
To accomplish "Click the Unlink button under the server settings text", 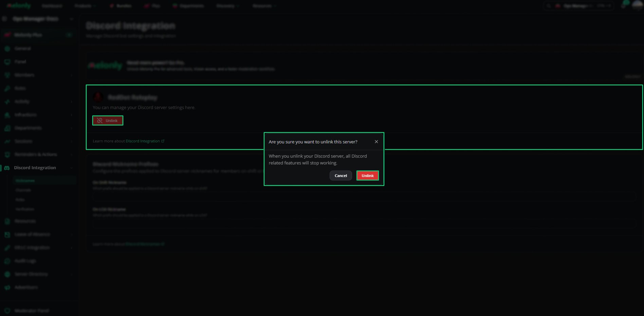I will point(108,121).
